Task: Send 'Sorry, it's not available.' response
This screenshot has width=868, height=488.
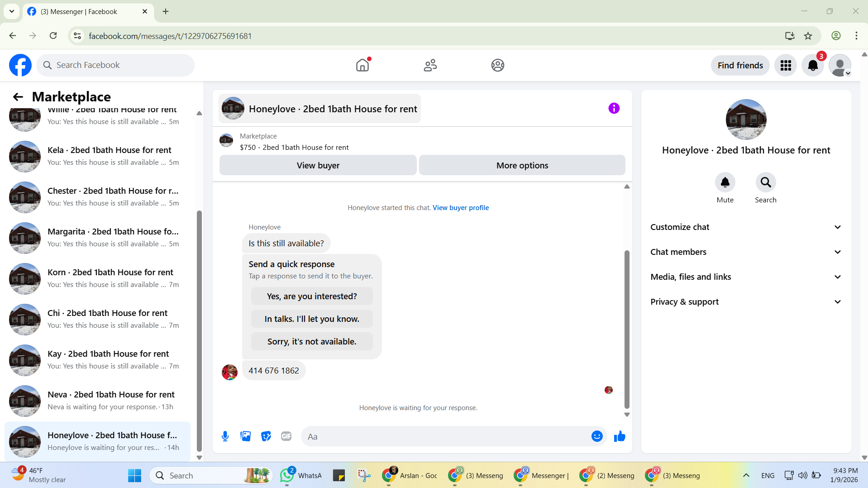Action: pyautogui.click(x=312, y=342)
